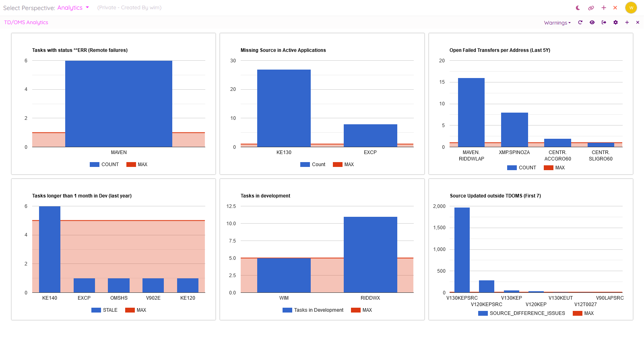The image size is (644, 362).
Task: Toggle MAX legend in the Remote failures chart
Action: (137, 165)
